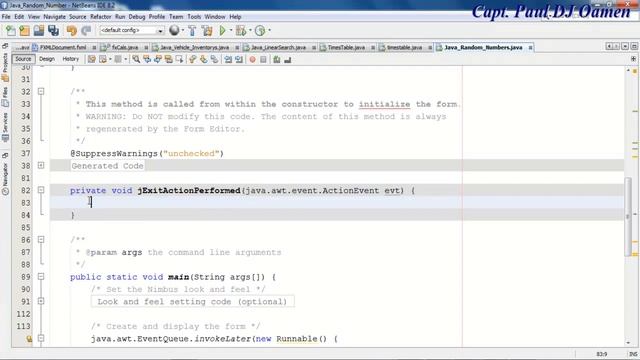Collapse the main method fold at line 89

coord(41,276)
